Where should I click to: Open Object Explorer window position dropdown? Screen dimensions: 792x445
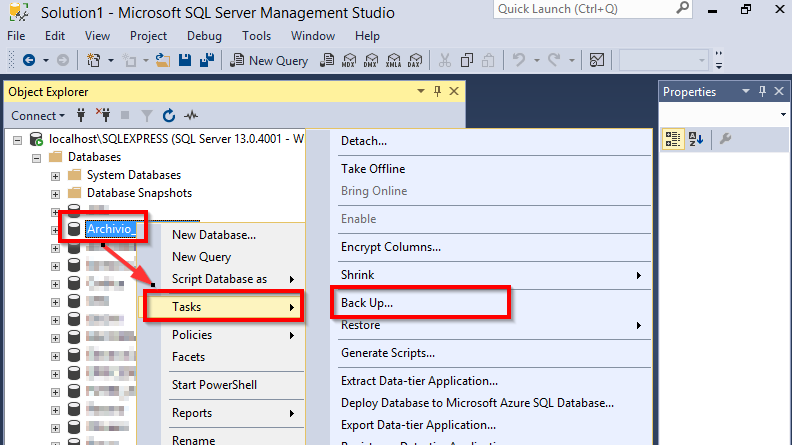point(421,91)
